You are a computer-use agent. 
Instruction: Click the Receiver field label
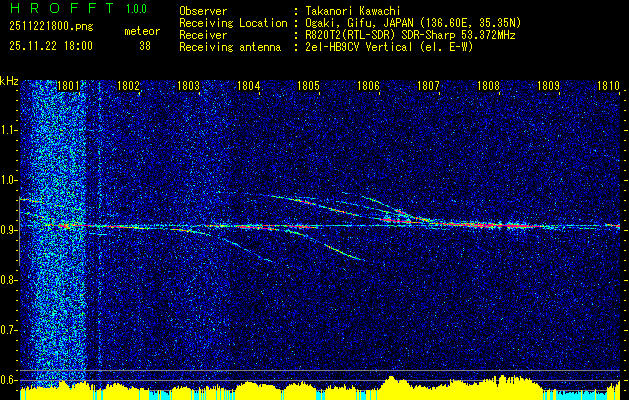pyautogui.click(x=203, y=35)
